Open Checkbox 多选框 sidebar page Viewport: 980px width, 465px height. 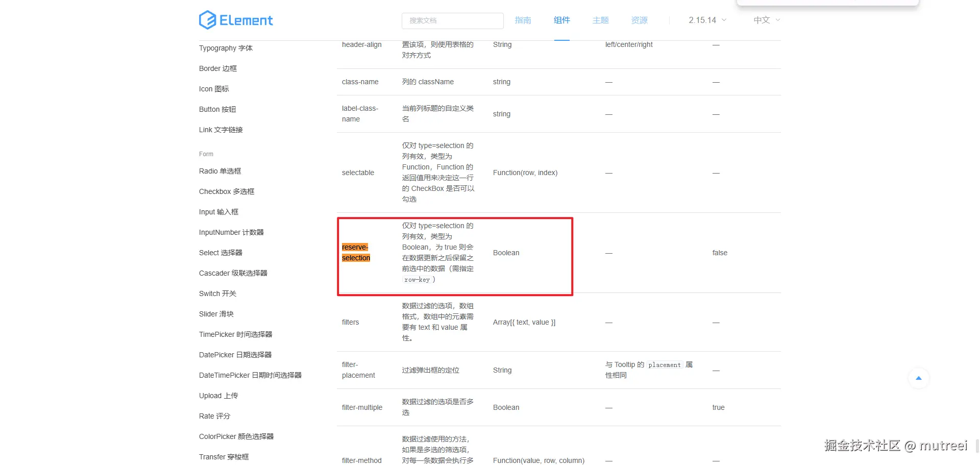click(227, 191)
